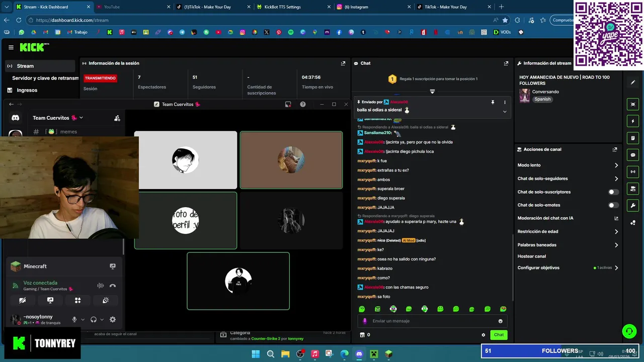
Task: Click the Discord home icon
Action: [x=16, y=118]
